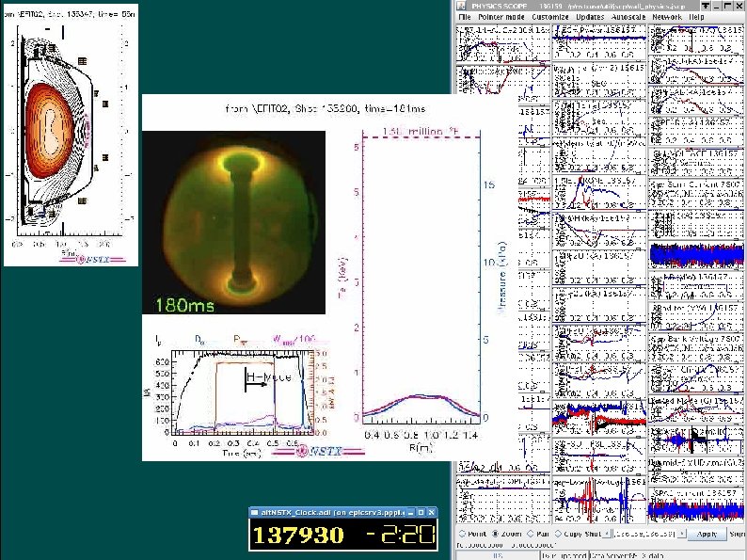Open the Network menu

[667, 17]
